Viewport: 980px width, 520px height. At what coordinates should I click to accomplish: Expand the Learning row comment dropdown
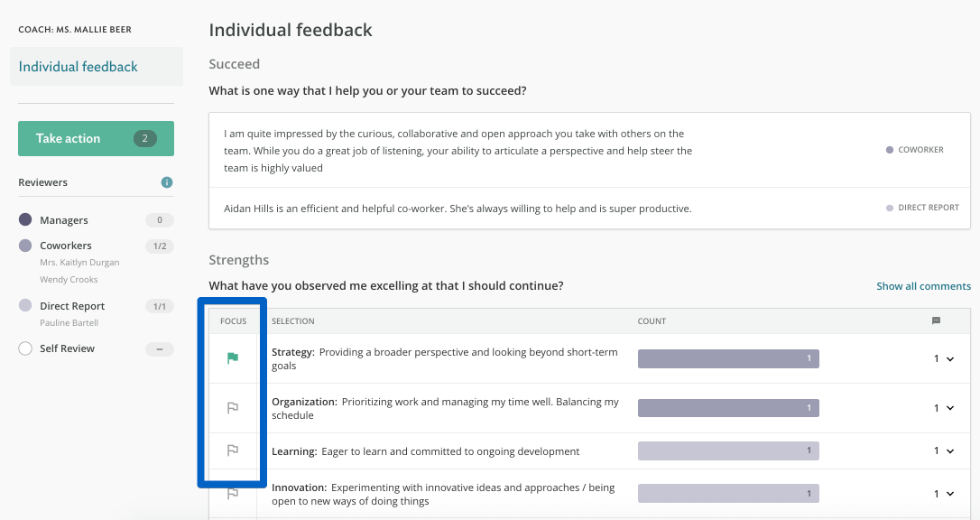coord(949,450)
